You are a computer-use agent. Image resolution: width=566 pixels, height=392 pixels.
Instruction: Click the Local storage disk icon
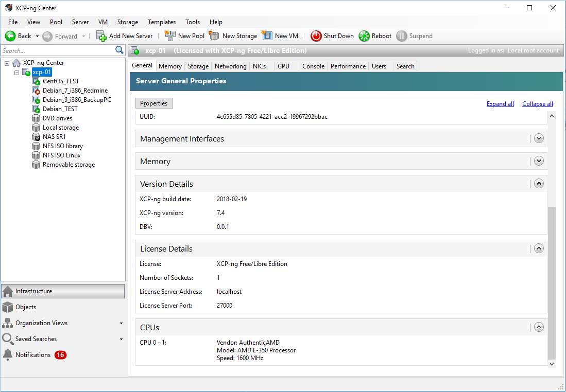tap(36, 127)
